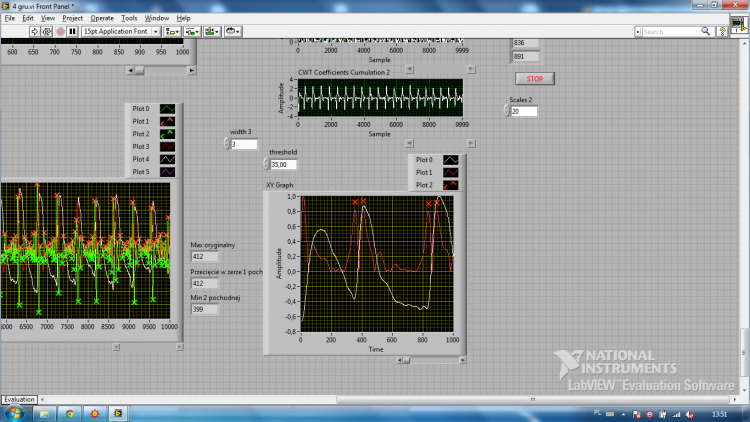Click the Search text box
This screenshot has width=750, height=422.
671,32
